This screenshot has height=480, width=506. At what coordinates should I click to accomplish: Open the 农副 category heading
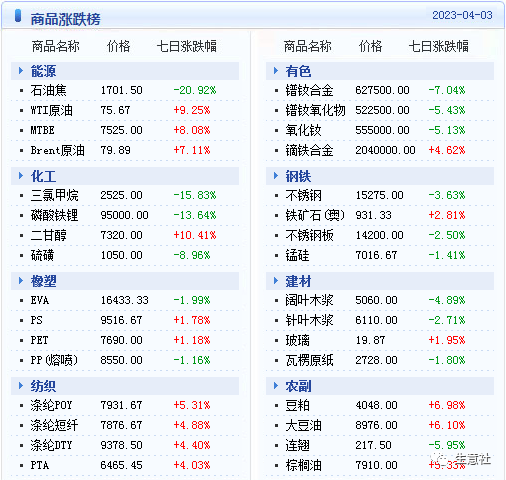(x=298, y=386)
